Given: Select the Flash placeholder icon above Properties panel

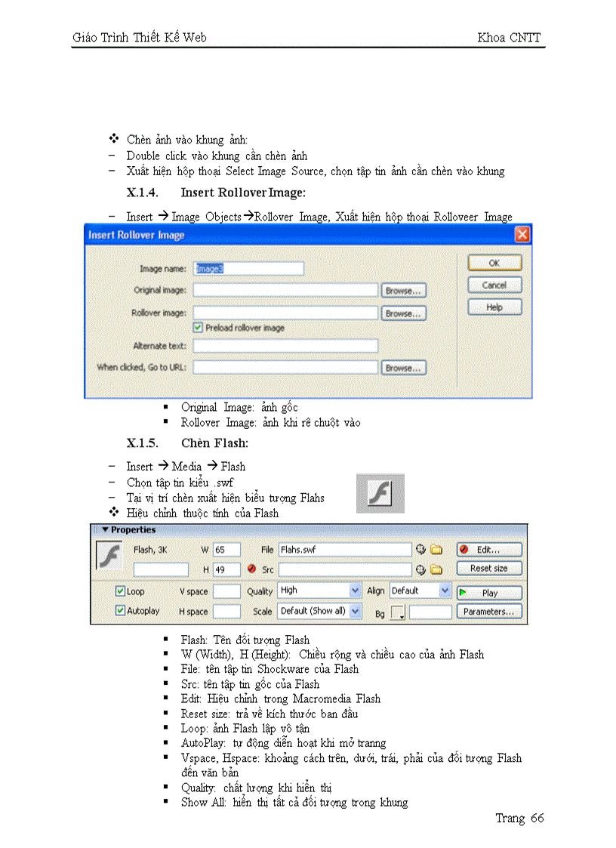Looking at the screenshot, I should [380, 493].
